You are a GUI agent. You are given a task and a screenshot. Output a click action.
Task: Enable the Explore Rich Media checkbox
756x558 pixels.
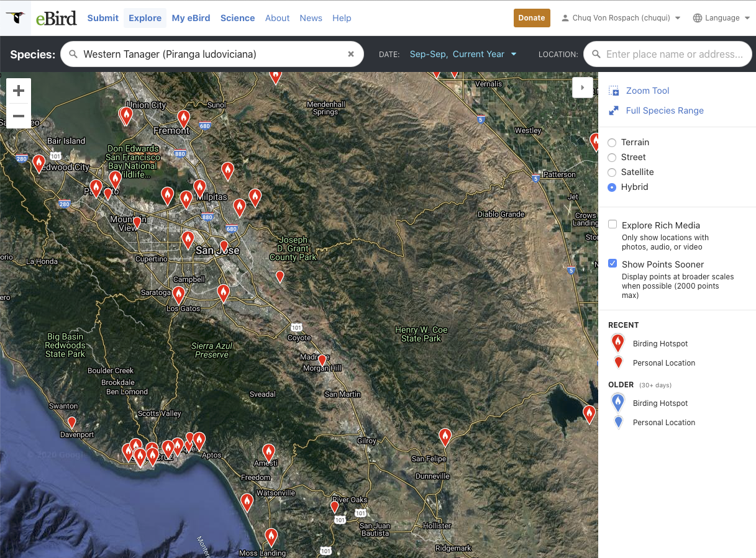613,225
